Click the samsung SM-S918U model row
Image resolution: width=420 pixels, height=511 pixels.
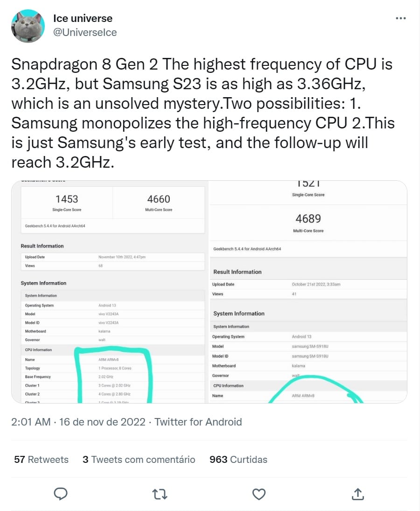(x=308, y=347)
